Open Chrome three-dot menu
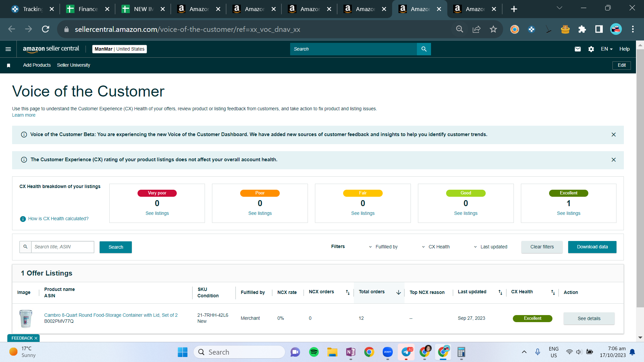This screenshot has width=644, height=362. (633, 29)
